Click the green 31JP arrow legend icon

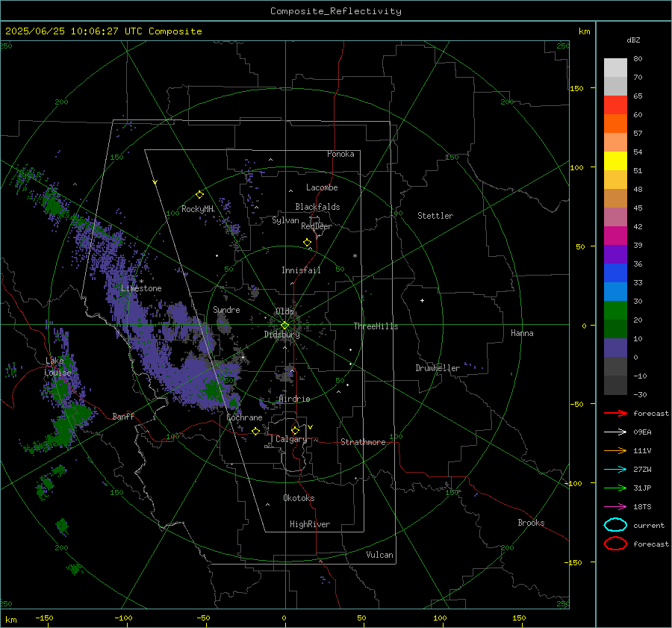pyautogui.click(x=615, y=488)
